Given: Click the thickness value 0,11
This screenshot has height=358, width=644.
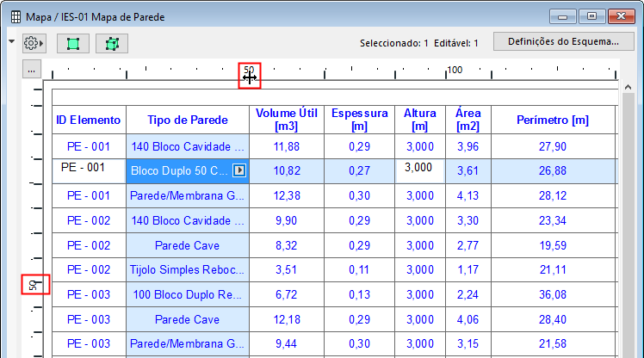Looking at the screenshot, I should point(359,269).
